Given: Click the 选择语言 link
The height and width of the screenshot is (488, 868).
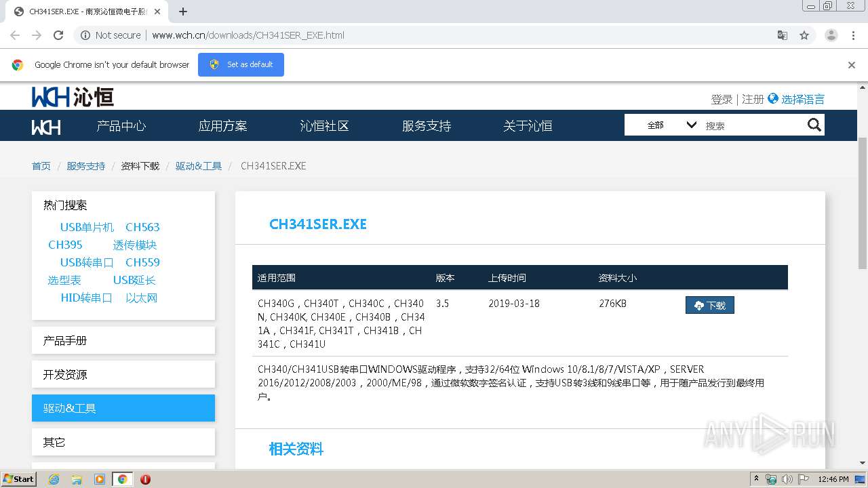Looking at the screenshot, I should (x=803, y=99).
